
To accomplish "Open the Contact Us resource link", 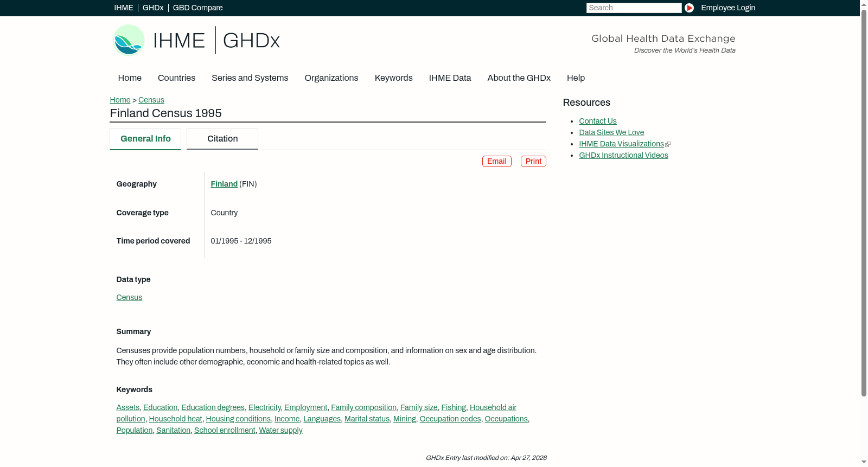I will click(598, 121).
